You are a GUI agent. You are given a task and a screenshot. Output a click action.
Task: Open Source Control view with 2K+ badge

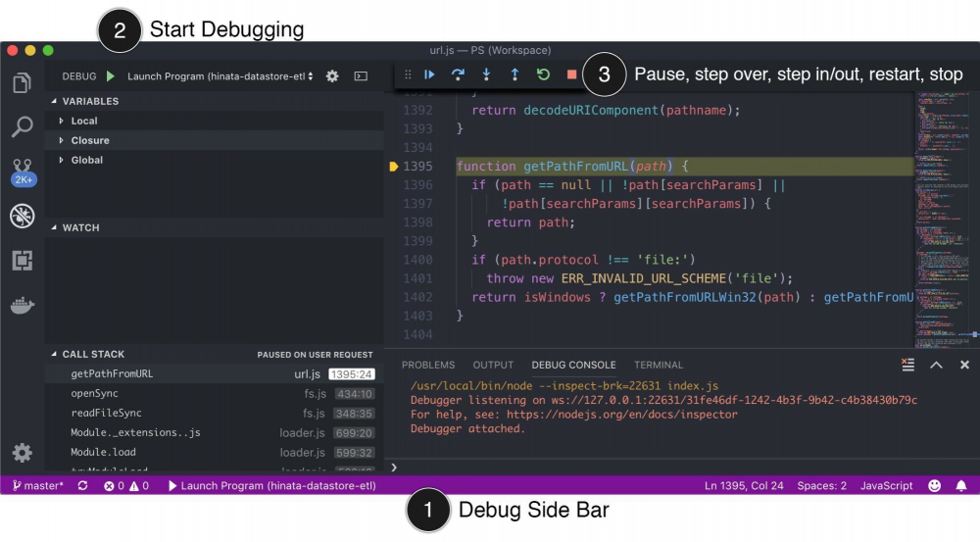[x=24, y=172]
